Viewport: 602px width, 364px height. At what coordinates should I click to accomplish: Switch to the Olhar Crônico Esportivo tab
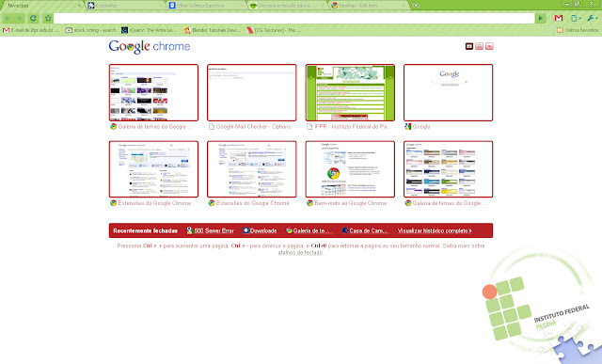(205, 6)
